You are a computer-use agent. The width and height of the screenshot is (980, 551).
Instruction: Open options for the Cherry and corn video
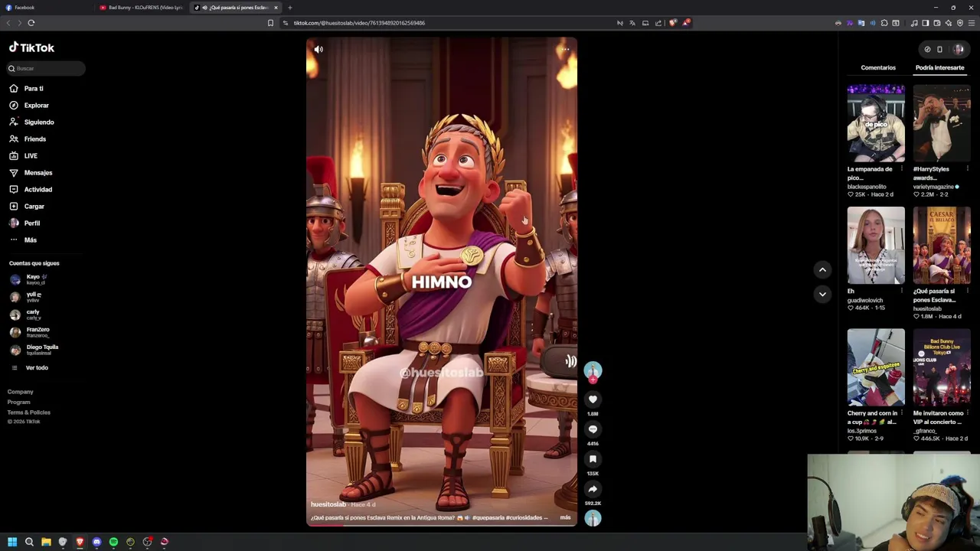(901, 413)
